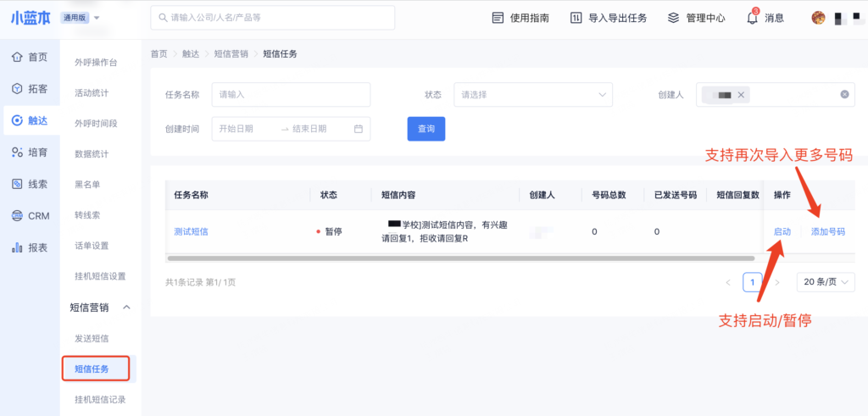Screen dimensions: 868x416
Task: Click the user avatar in header
Action: pos(818,18)
